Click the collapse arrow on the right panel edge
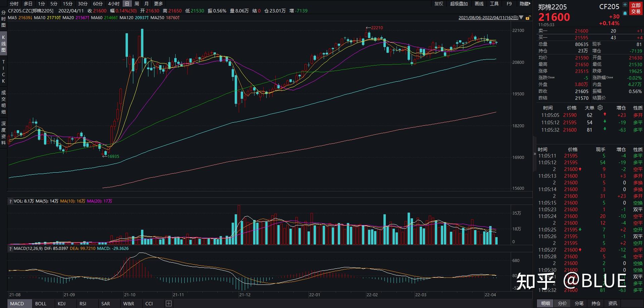Screen dimensions: 644x308 pyautogui.click(x=534, y=154)
